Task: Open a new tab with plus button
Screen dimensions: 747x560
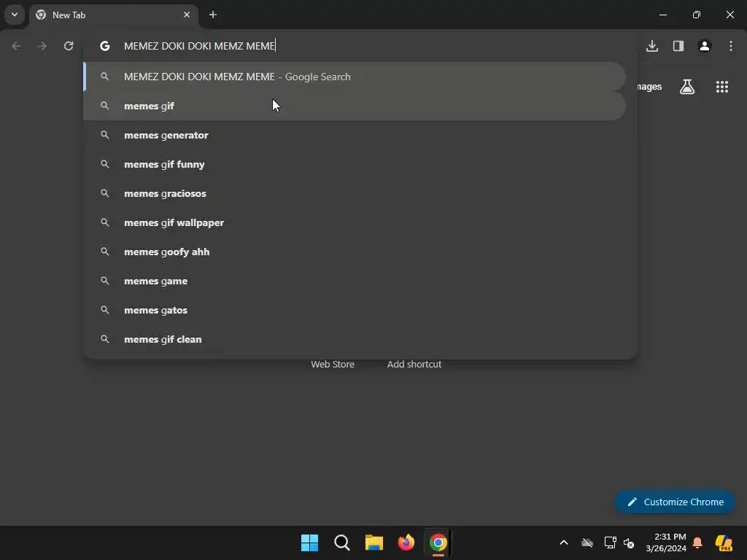Action: pyautogui.click(x=213, y=15)
